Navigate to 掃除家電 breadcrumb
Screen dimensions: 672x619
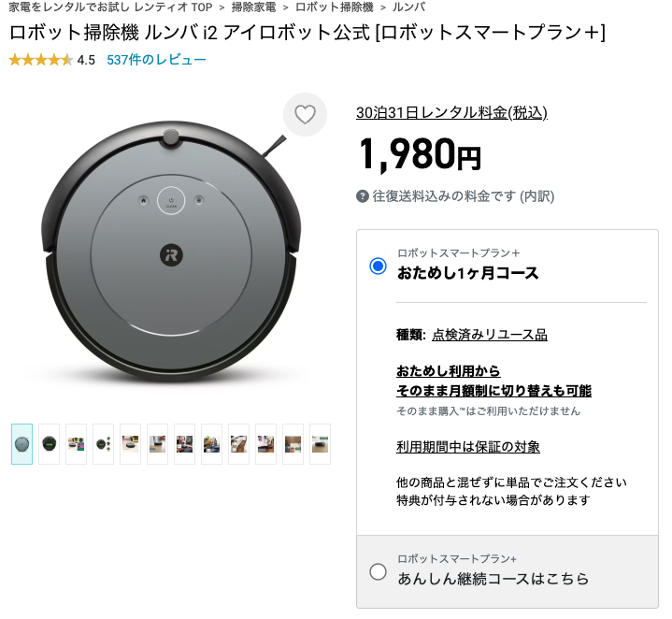pos(253,7)
